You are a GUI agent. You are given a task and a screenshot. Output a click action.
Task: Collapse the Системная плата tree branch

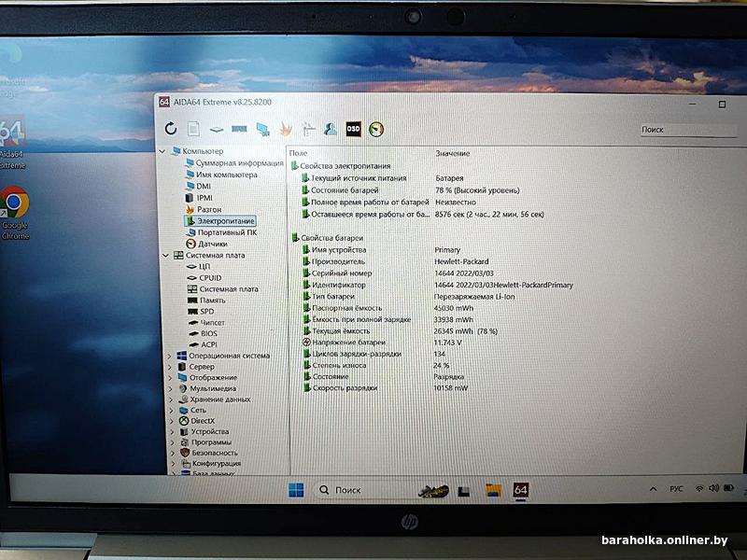pos(165,255)
